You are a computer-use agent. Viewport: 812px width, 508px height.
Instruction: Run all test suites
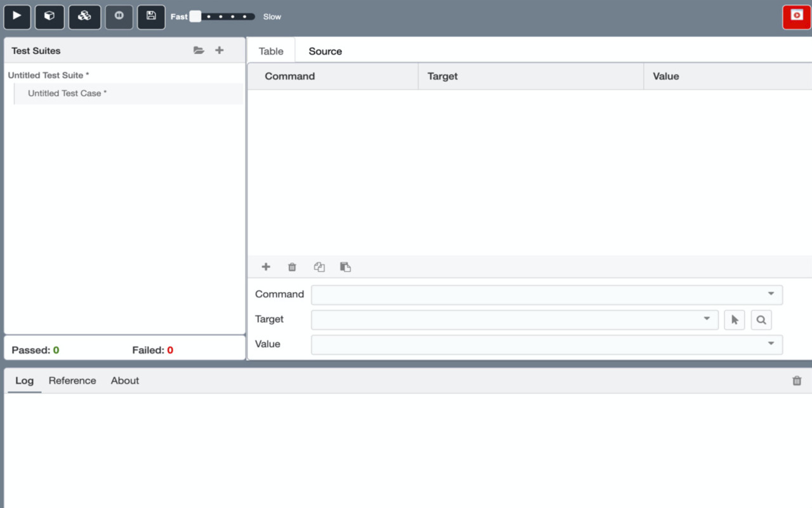(84, 17)
